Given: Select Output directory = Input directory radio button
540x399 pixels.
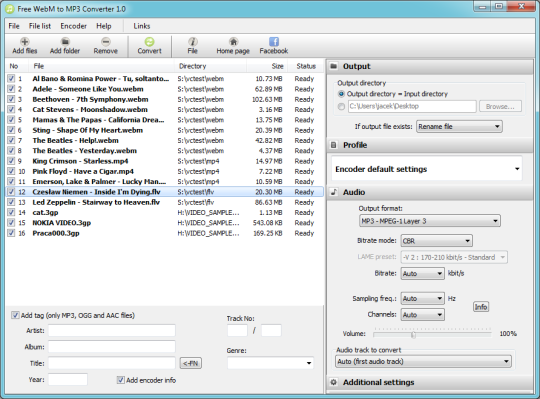Looking at the screenshot, I should coord(341,94).
